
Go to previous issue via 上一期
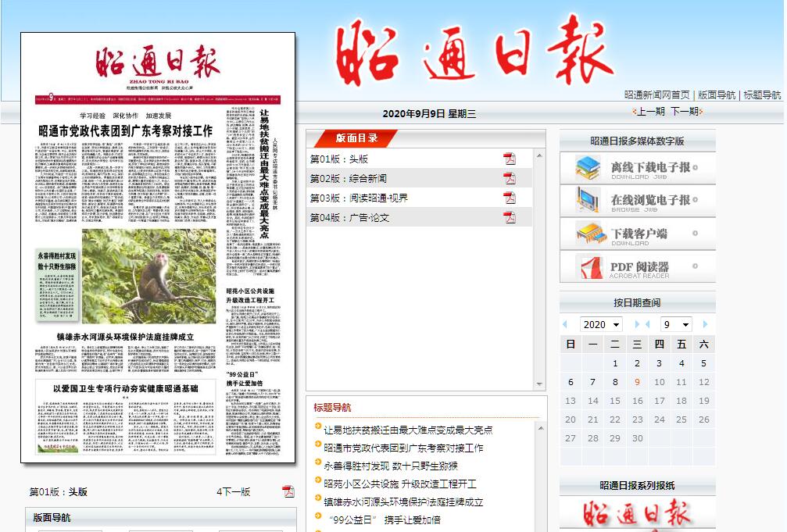(650, 112)
